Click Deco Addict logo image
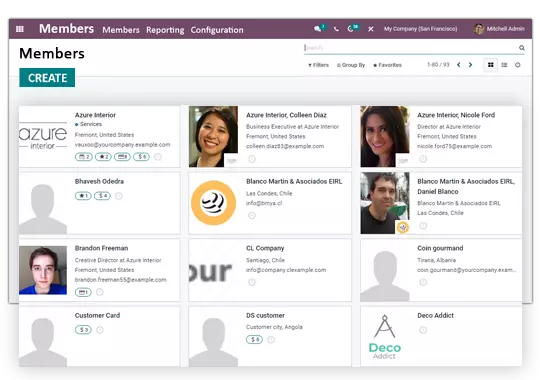Screen dimensions: 540x380 [385, 337]
